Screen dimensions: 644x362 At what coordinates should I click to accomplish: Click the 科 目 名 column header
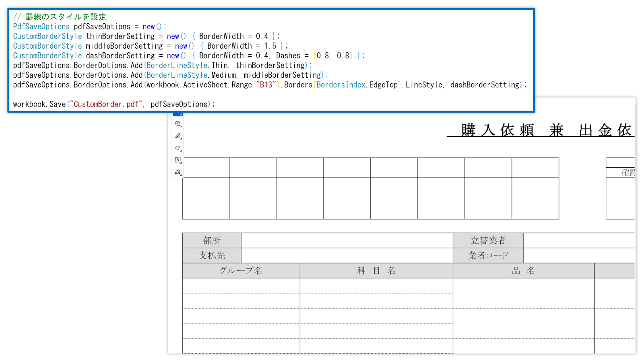376,271
